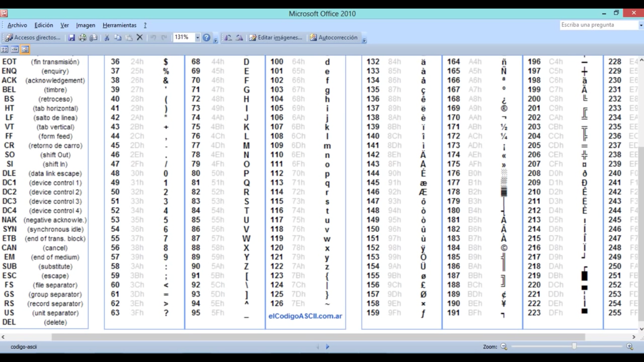Select the Cut tool on the toolbar

tap(107, 37)
